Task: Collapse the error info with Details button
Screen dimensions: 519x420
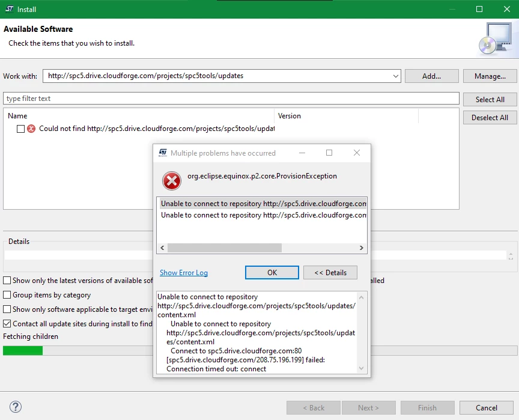Action: pyautogui.click(x=330, y=272)
